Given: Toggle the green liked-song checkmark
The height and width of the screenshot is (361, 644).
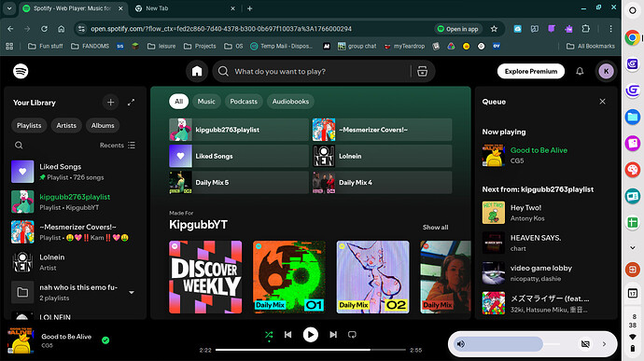Looking at the screenshot, I should [105, 340].
